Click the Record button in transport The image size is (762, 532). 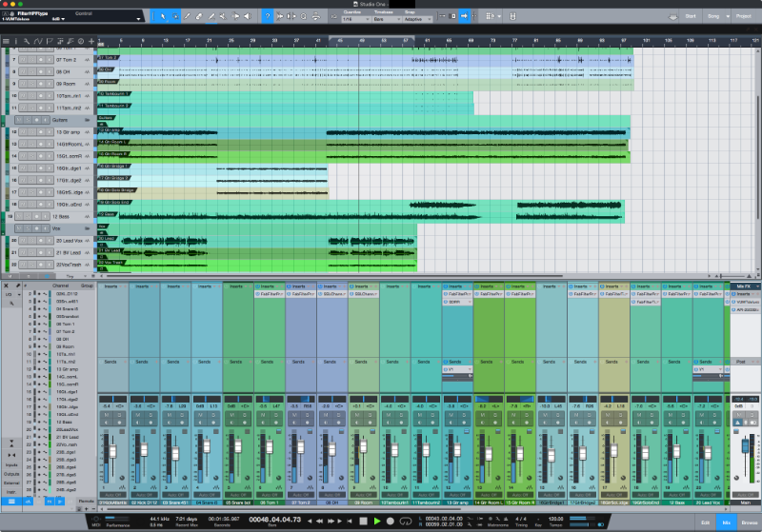[x=390, y=521]
